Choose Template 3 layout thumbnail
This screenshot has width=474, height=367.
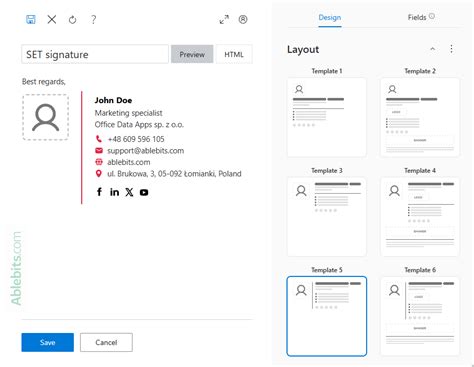click(327, 217)
